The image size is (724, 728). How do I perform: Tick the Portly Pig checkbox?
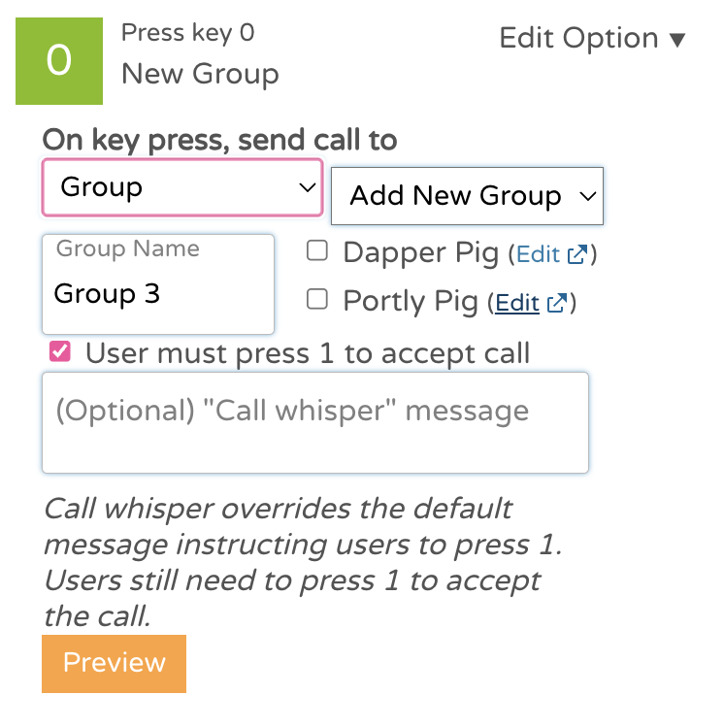pyautogui.click(x=316, y=300)
